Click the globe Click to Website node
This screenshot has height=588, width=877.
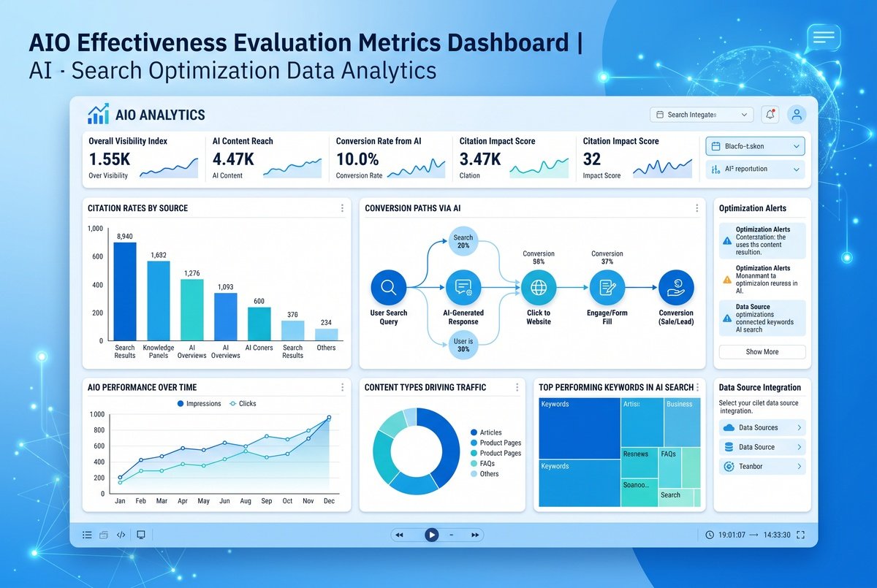[539, 288]
